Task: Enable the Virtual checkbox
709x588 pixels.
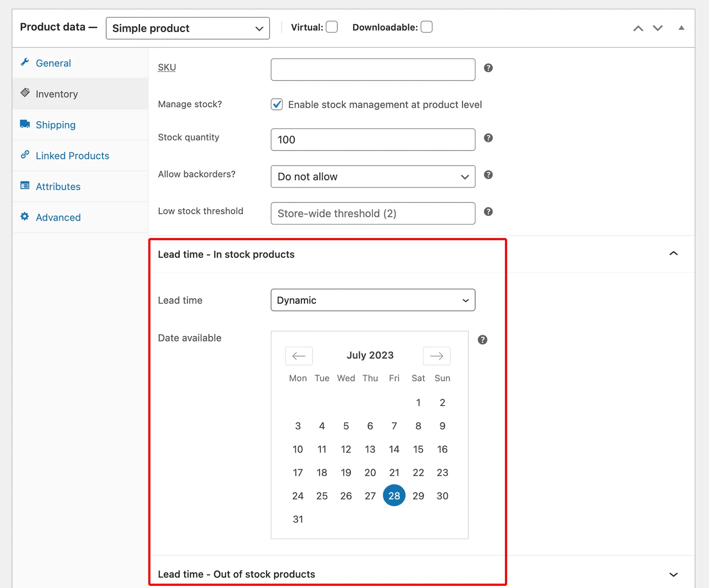Action: click(x=332, y=26)
